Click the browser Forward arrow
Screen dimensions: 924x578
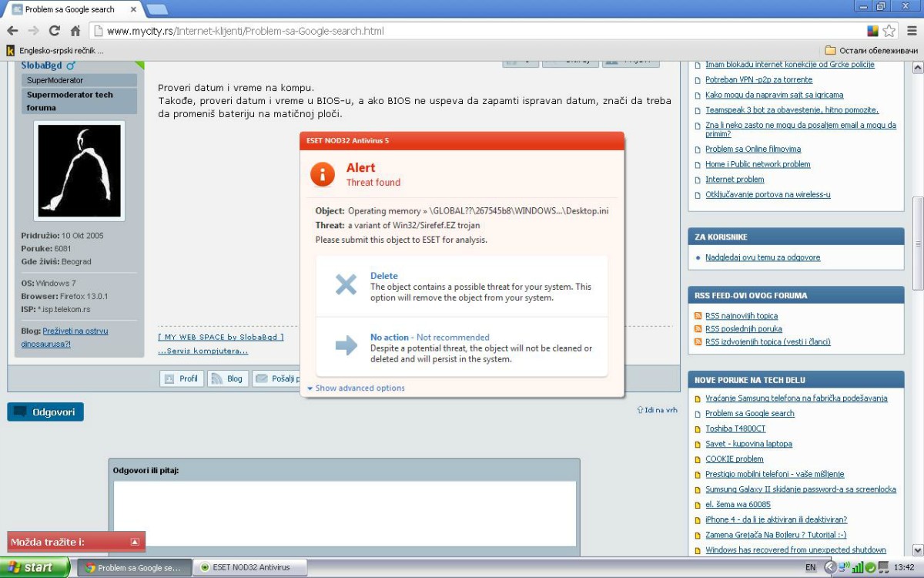coord(33,31)
